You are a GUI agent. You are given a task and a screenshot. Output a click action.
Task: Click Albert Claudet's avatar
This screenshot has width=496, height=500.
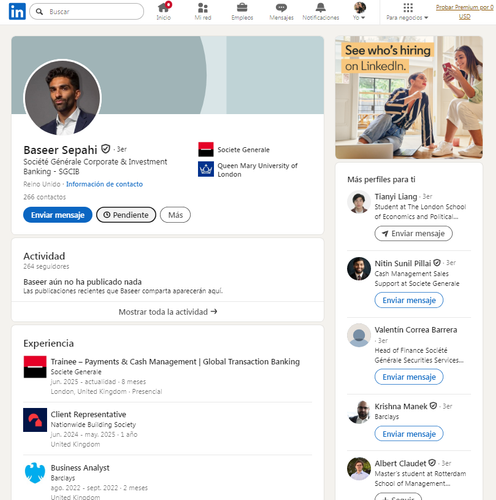[x=359, y=469]
